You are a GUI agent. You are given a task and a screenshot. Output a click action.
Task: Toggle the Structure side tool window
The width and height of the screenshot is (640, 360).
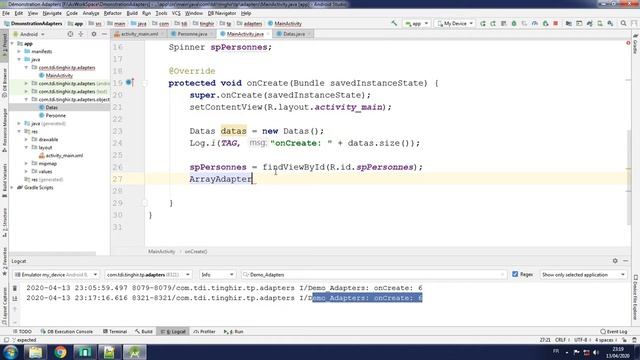[x=4, y=222]
